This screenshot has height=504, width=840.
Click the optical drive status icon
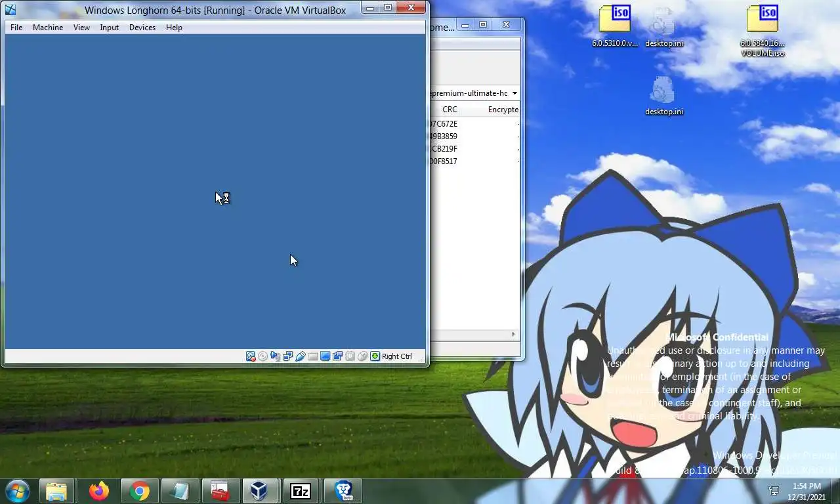tap(262, 356)
